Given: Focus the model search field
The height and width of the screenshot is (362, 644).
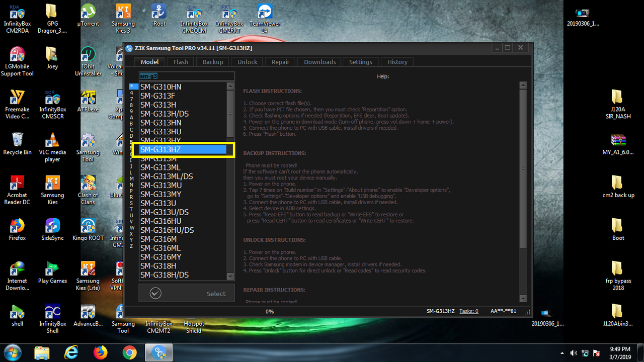Looking at the screenshot, I should [x=187, y=76].
